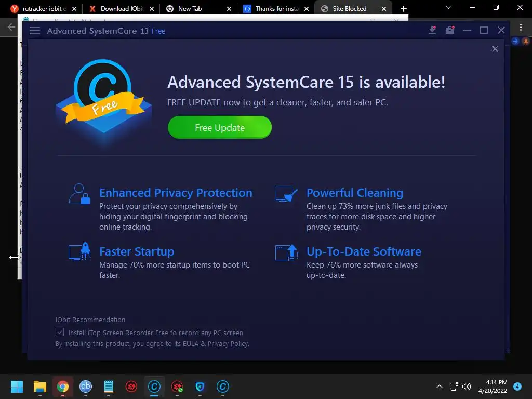Click the IObit Recommendation label
Screen dimensions: 532x399
90,320
